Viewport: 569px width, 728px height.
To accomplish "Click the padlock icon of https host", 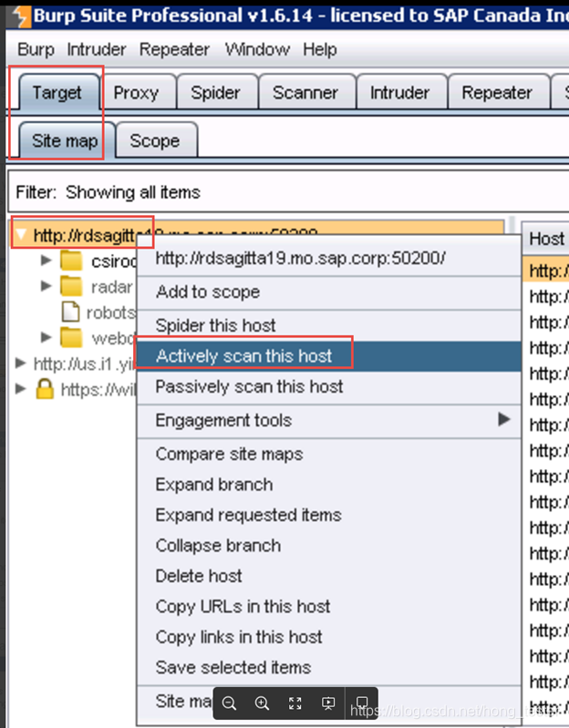I will pos(45,389).
